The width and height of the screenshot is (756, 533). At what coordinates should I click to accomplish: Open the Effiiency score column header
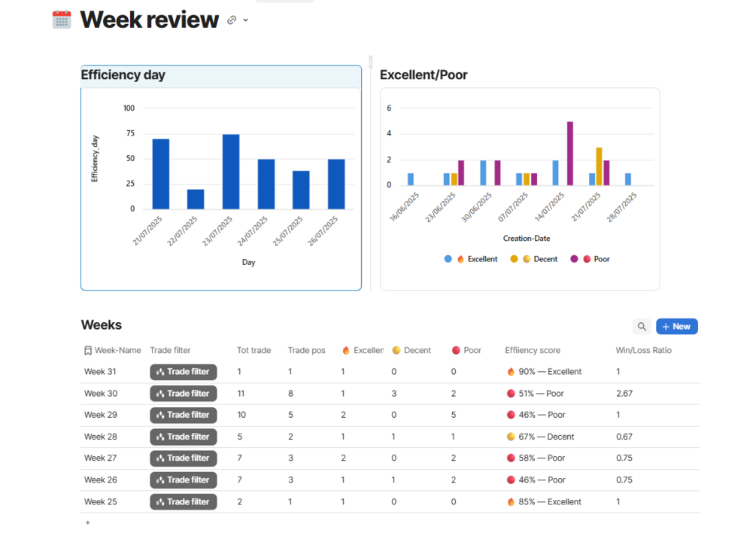point(533,350)
